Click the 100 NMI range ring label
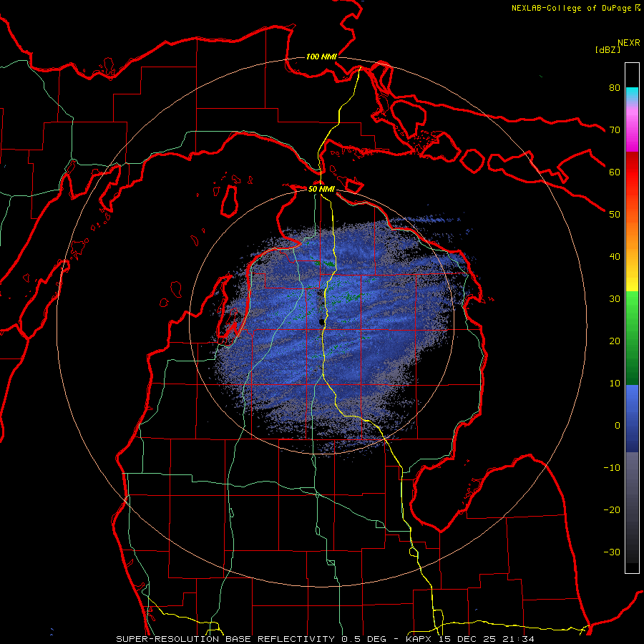644x644 pixels. 321,57
